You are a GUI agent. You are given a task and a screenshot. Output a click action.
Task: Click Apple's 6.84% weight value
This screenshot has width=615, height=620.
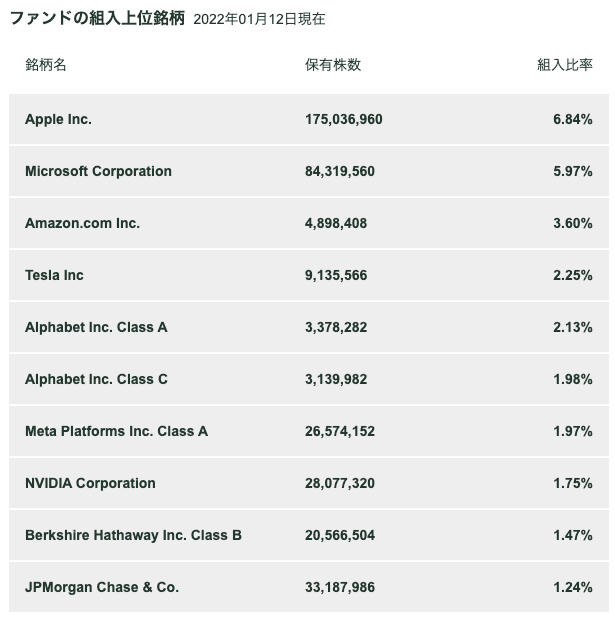click(572, 119)
